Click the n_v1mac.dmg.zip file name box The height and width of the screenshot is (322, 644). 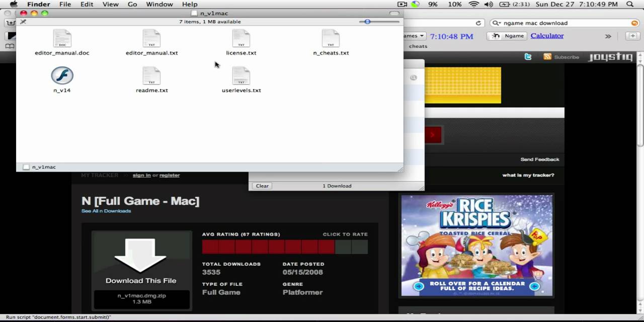pos(142,299)
